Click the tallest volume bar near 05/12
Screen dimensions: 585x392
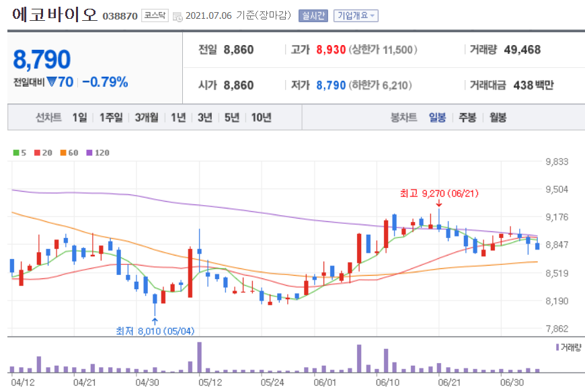(x=200, y=357)
